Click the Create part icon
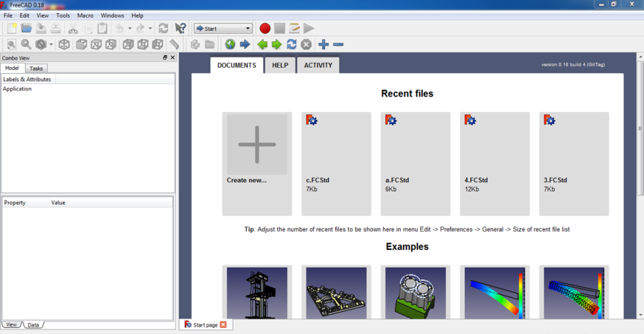 [195, 44]
